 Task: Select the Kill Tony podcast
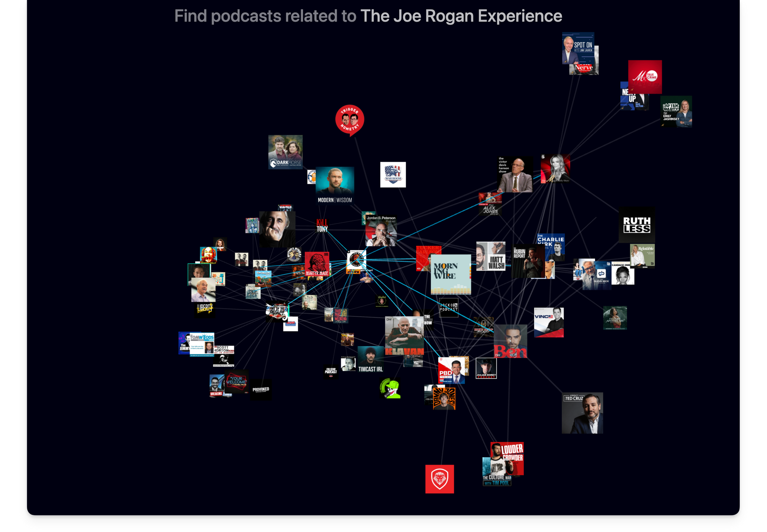322,226
